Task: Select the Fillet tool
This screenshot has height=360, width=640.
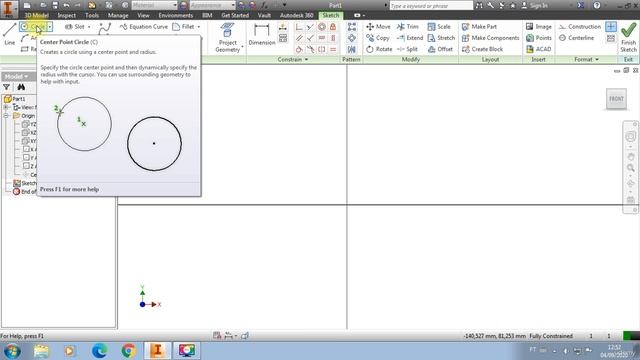Action: [184, 27]
